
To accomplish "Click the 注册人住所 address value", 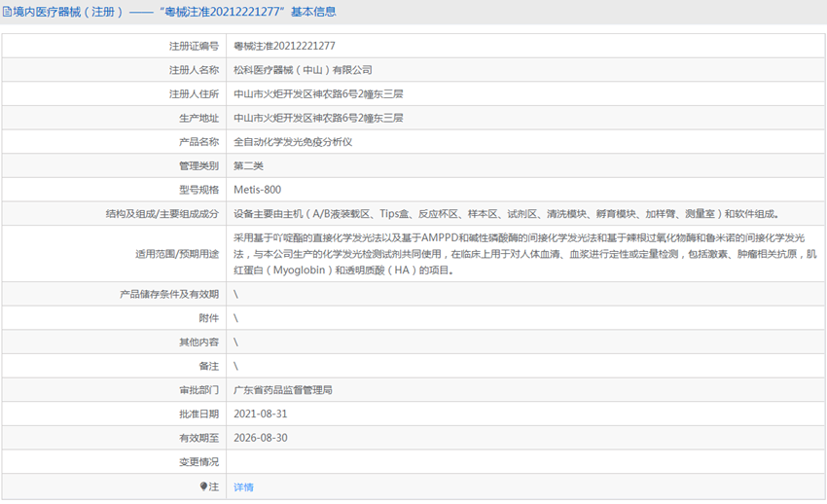I will point(318,94).
